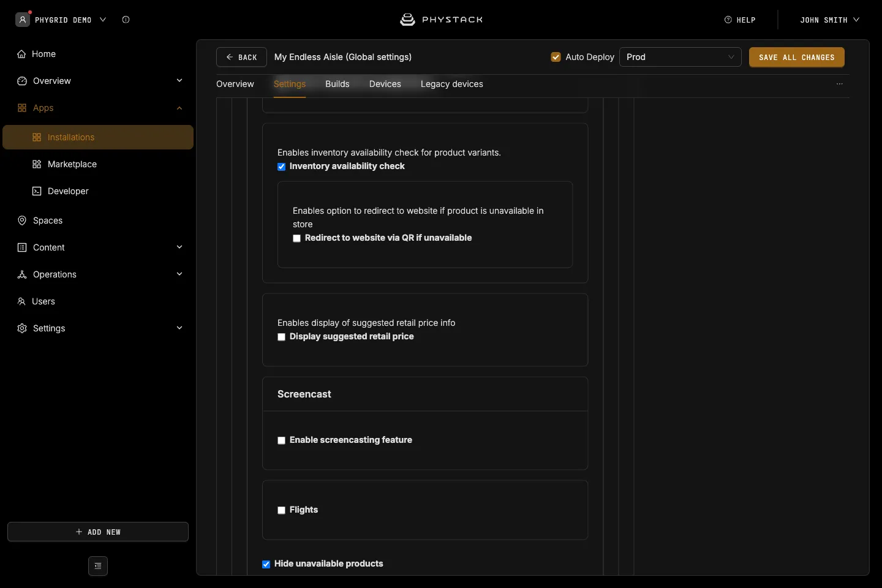Click the Users people icon

point(21,301)
